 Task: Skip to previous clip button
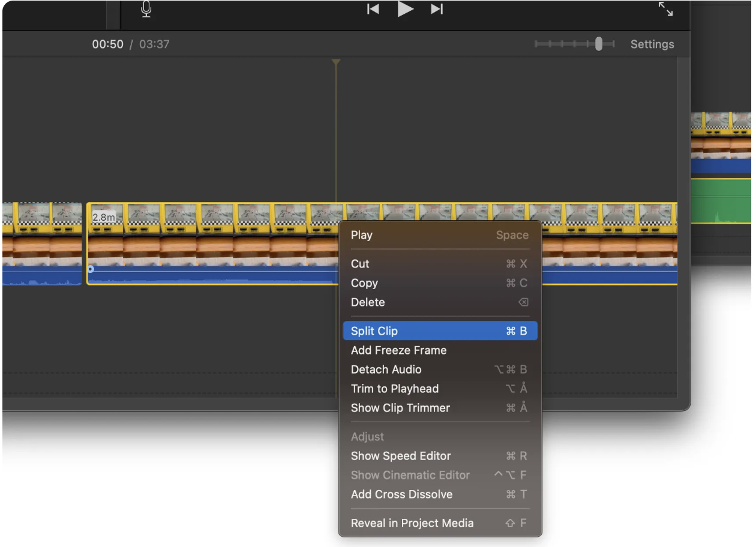pos(373,9)
